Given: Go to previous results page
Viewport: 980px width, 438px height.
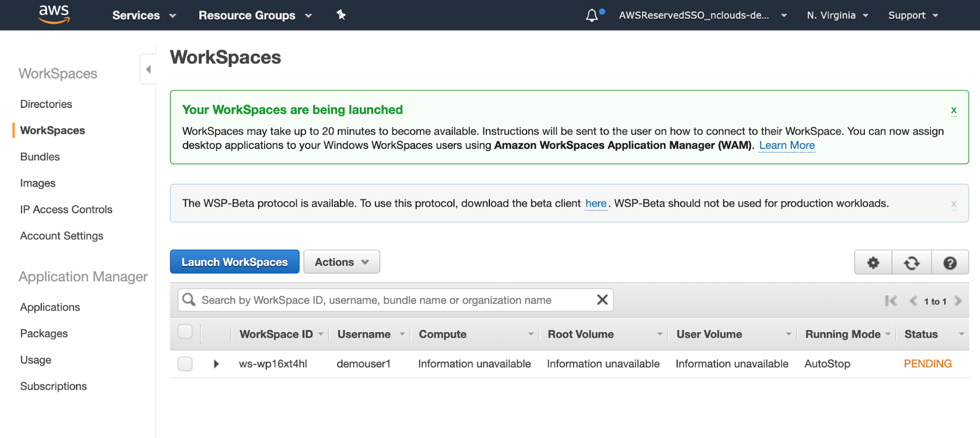Looking at the screenshot, I should click(x=913, y=301).
